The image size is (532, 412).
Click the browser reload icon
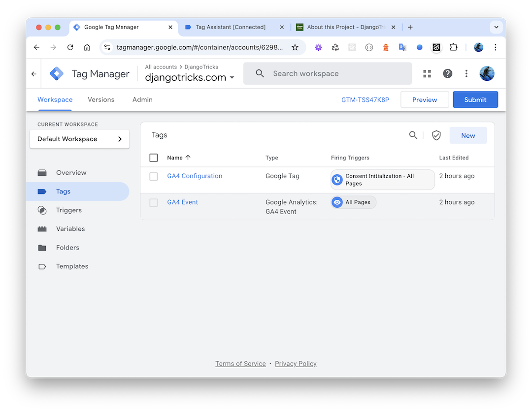click(x=70, y=47)
